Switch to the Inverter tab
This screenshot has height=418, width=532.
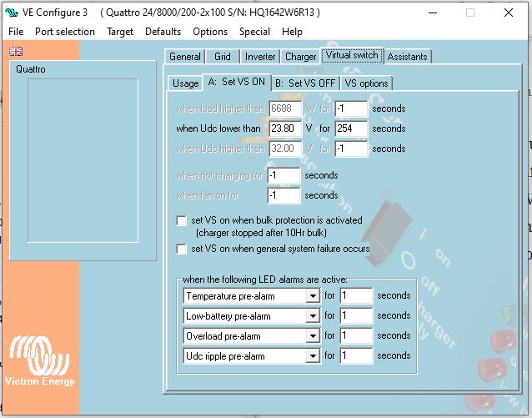(260, 57)
